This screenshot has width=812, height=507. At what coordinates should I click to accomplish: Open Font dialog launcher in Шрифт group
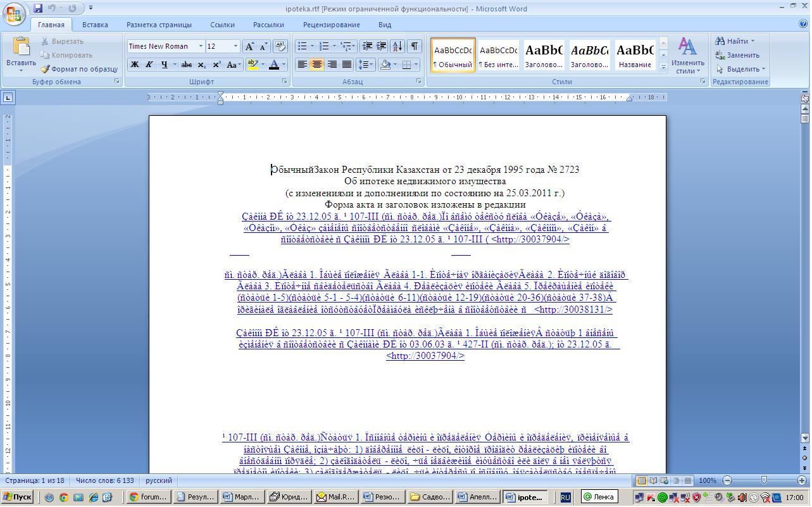click(285, 82)
